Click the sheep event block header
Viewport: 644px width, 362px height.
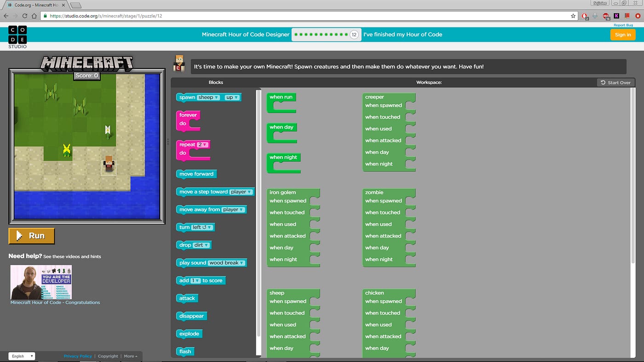(x=277, y=293)
